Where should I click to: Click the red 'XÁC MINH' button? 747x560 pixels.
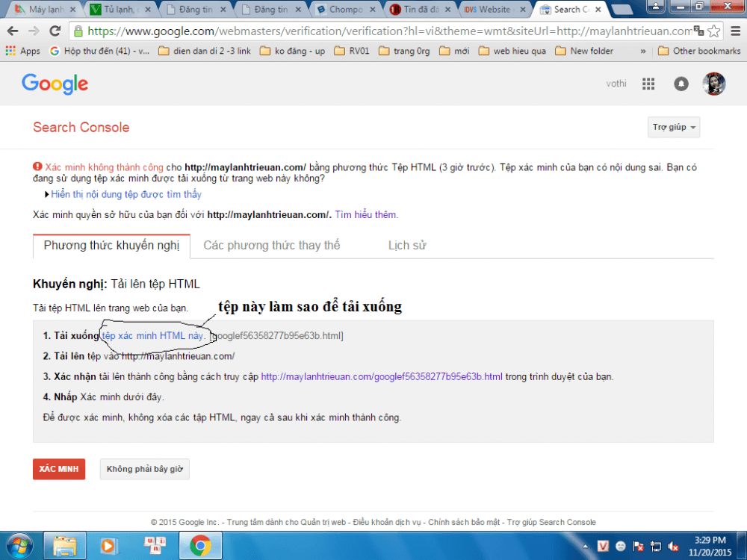click(x=59, y=469)
